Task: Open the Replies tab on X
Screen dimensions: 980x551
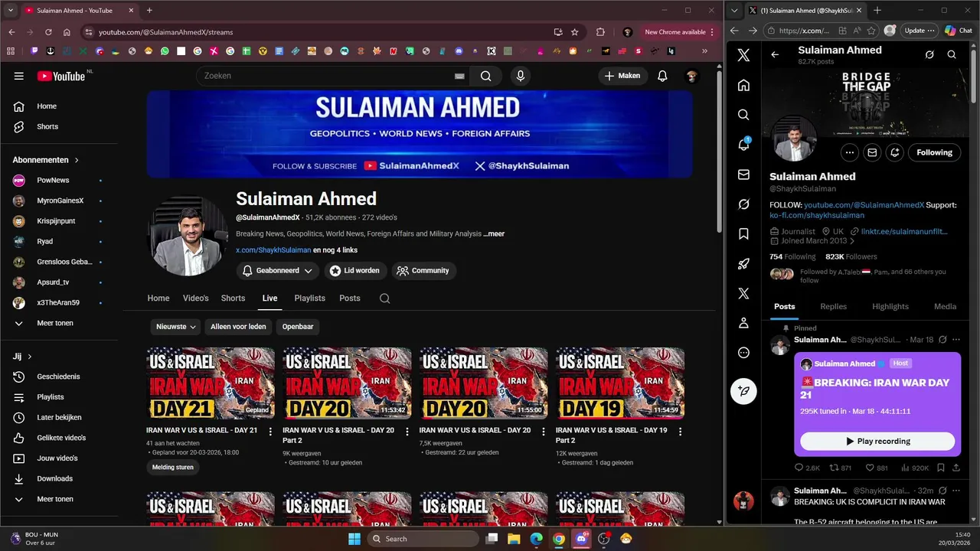Action: click(833, 306)
